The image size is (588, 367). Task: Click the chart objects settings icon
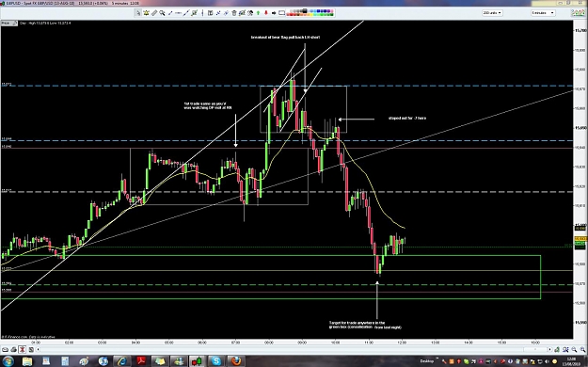[x=242, y=13]
